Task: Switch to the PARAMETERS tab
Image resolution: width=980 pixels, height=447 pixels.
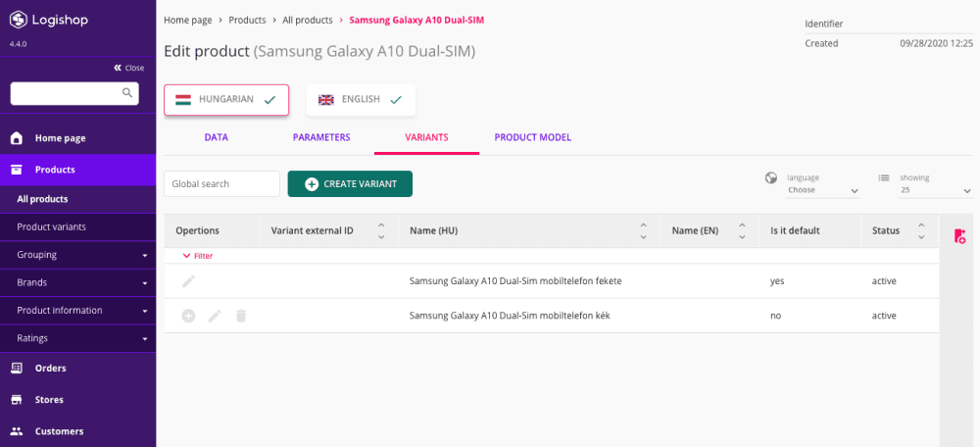Action: click(x=321, y=137)
